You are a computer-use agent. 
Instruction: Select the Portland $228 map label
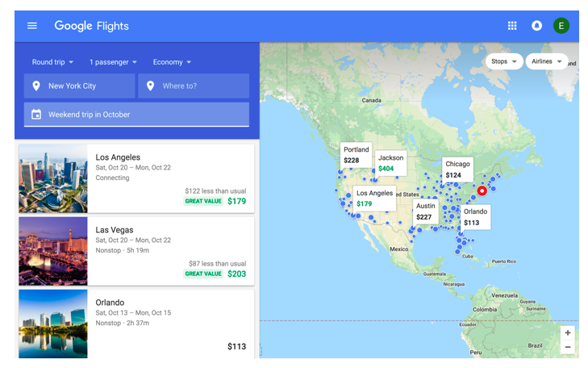(356, 155)
